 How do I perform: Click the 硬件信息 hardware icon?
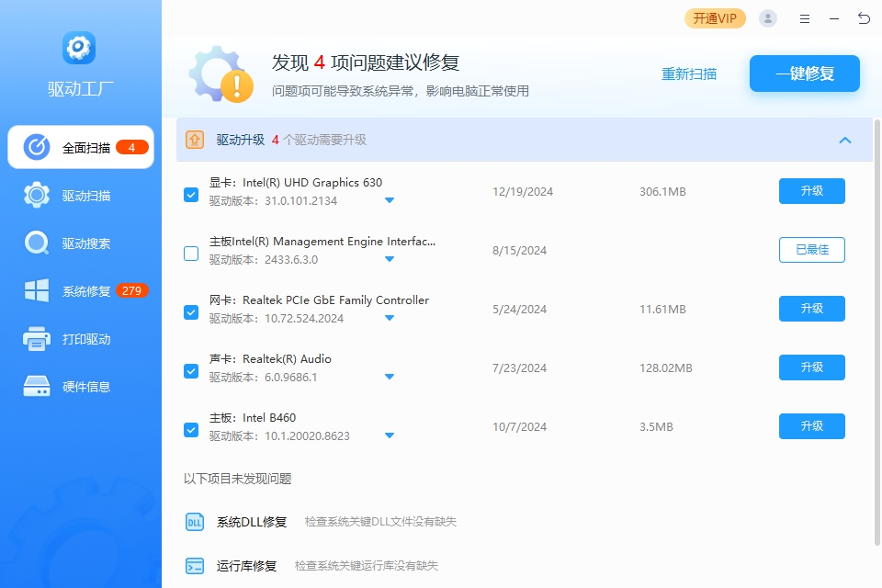pos(37,387)
